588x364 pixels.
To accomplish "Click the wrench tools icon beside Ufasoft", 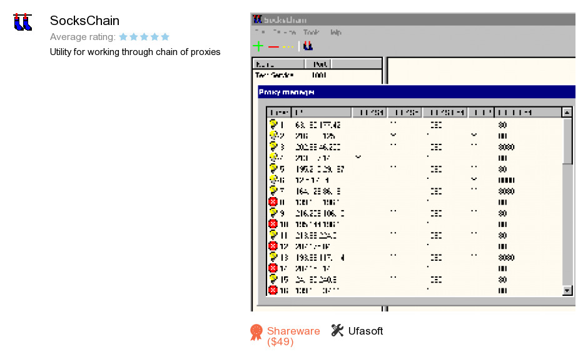I will pyautogui.click(x=337, y=330).
